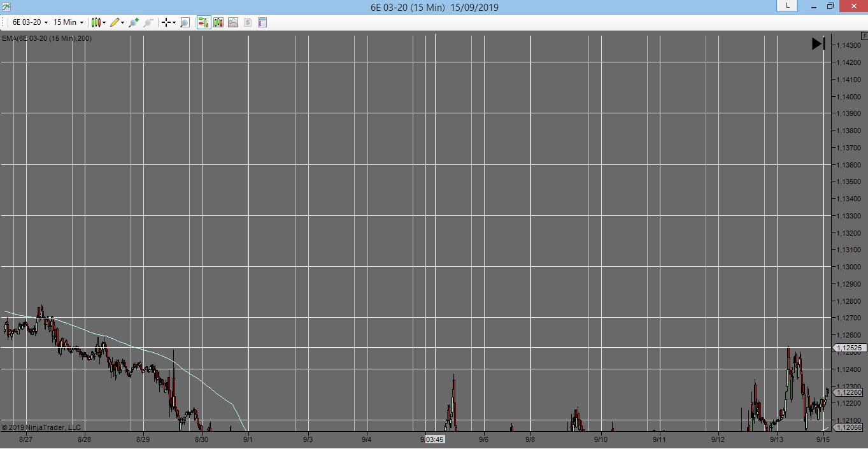This screenshot has height=449, width=868.
Task: Open the chart Properties icon
Action: [262, 22]
